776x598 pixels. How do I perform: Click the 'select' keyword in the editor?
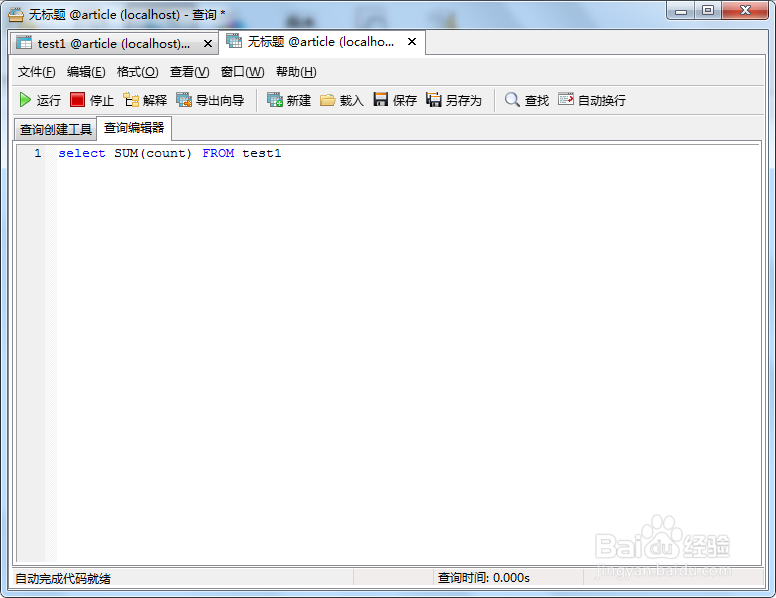[x=82, y=153]
